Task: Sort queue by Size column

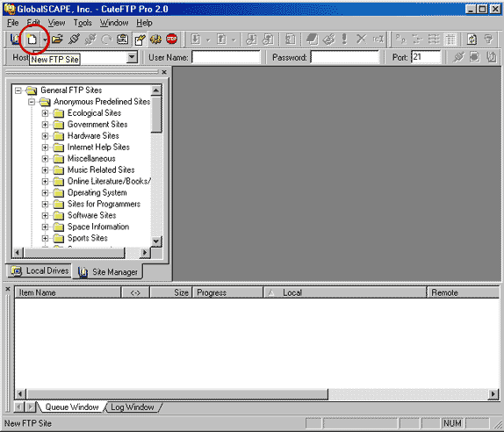Action: (171, 292)
